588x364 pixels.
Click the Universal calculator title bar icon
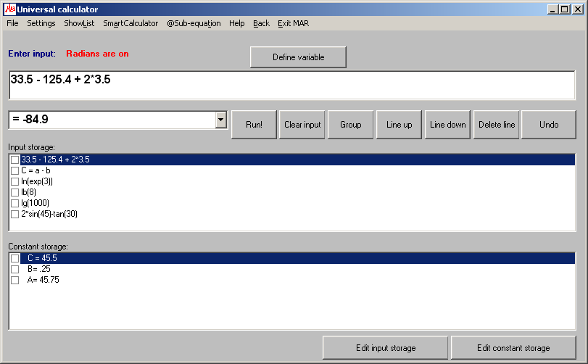pos(10,9)
